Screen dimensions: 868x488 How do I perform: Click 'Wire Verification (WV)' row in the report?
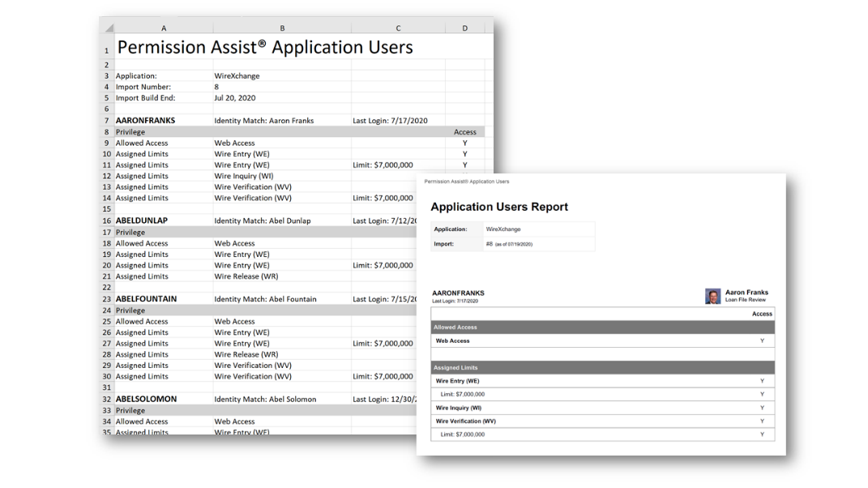pos(603,421)
